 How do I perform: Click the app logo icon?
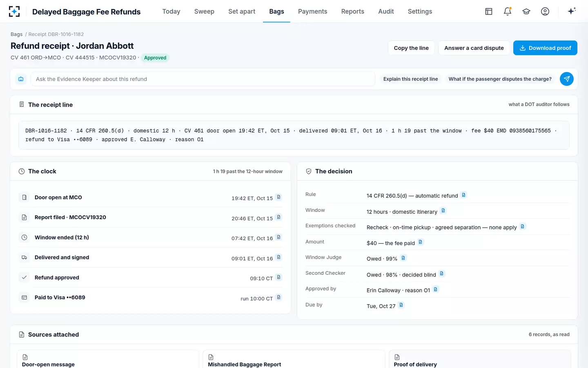[x=14, y=11]
